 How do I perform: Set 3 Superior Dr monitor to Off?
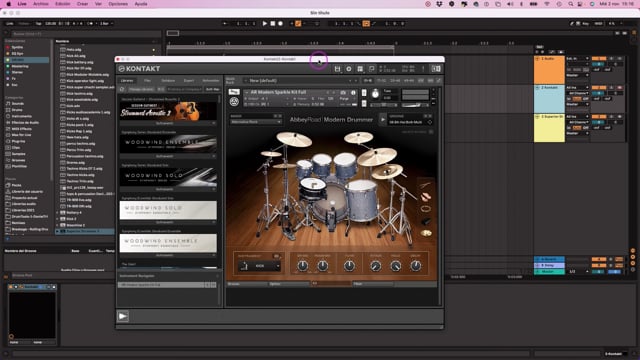(586, 128)
